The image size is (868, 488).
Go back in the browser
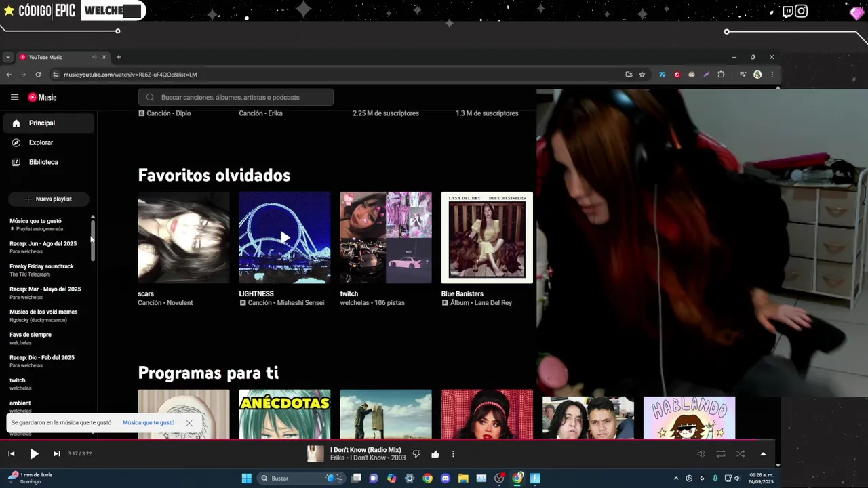point(9,75)
